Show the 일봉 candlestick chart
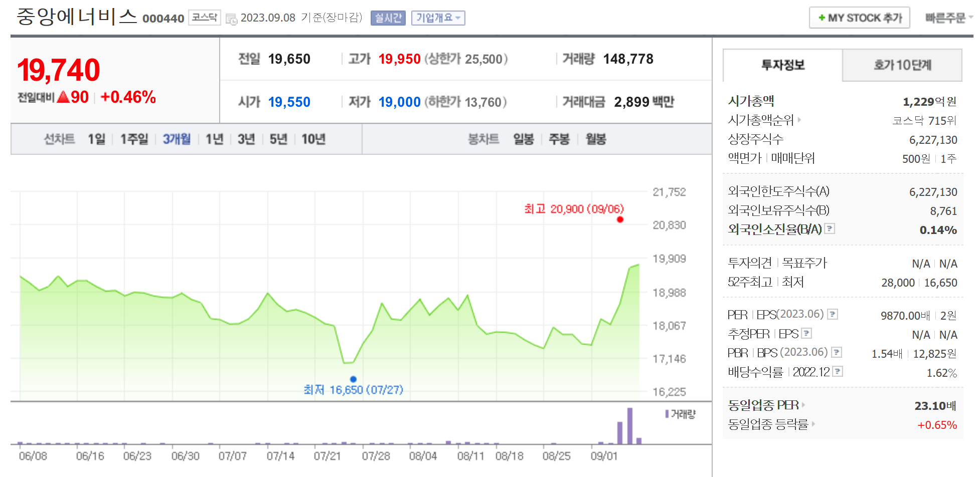 pyautogui.click(x=524, y=139)
